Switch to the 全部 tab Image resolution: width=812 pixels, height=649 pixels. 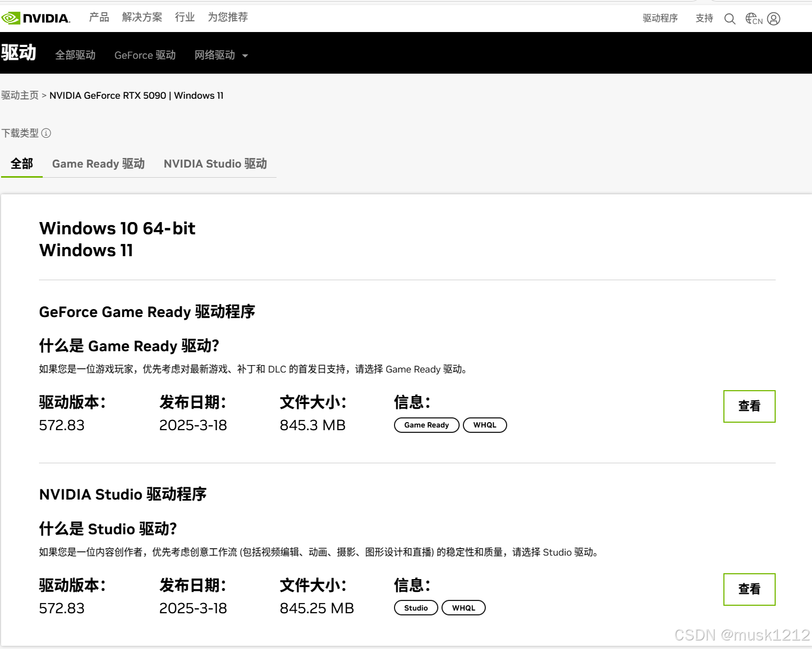click(x=22, y=164)
